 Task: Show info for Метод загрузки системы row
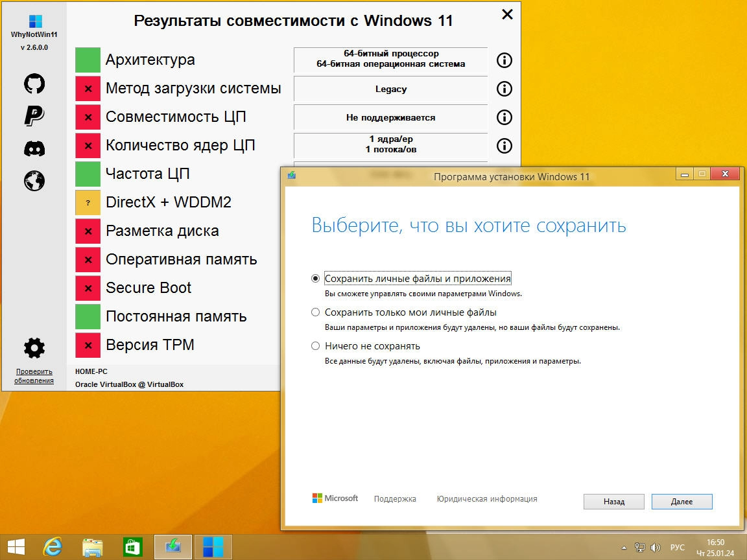click(x=504, y=89)
